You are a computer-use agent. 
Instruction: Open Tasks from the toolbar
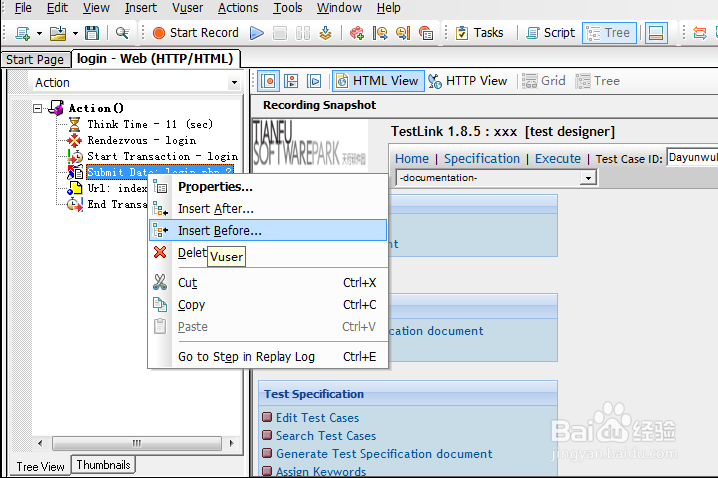[x=479, y=33]
